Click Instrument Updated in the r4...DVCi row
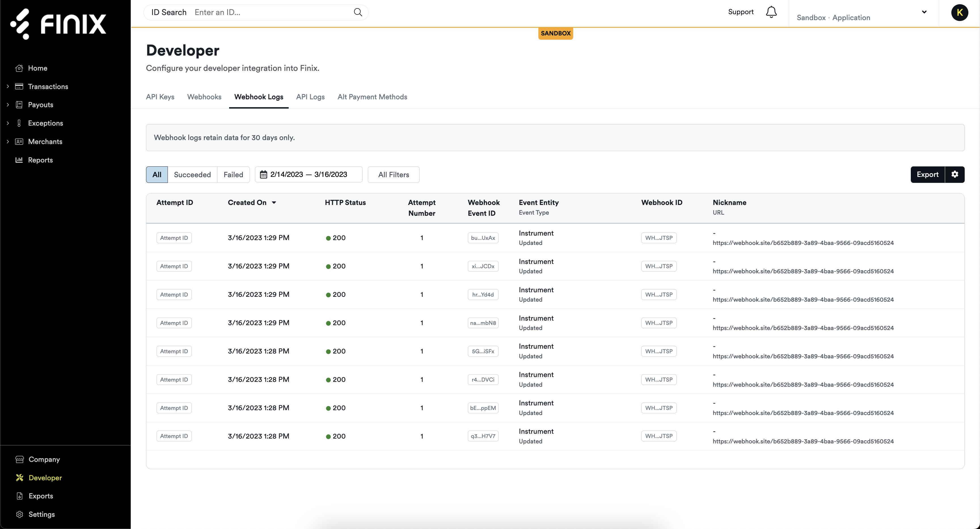This screenshot has width=980, height=529. 536,380
